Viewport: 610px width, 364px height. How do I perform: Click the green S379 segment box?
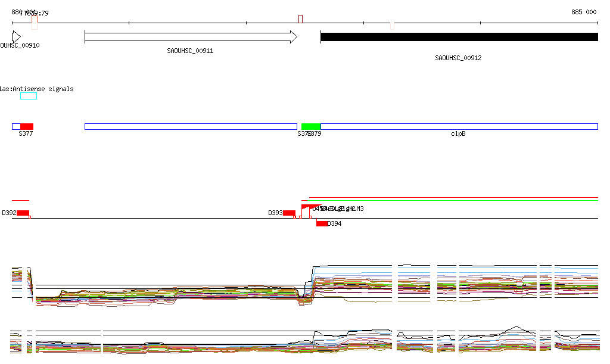311,126
